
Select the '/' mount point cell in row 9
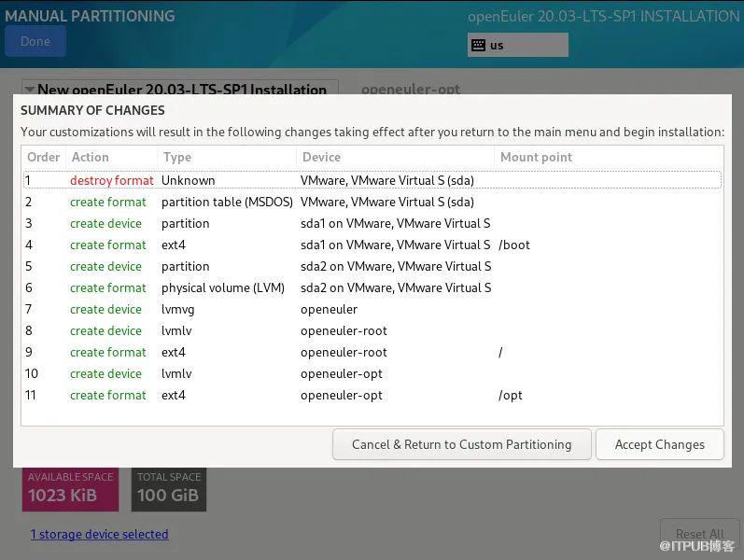(500, 352)
